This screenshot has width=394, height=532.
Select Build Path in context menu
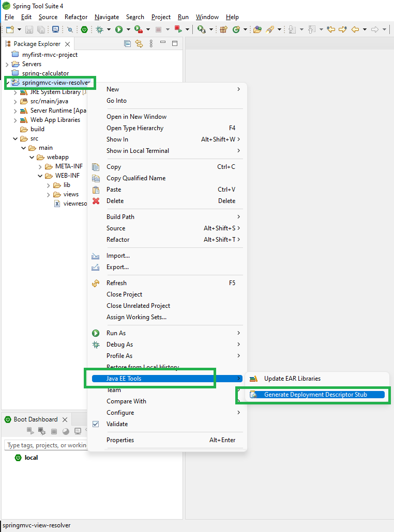[x=167, y=217]
